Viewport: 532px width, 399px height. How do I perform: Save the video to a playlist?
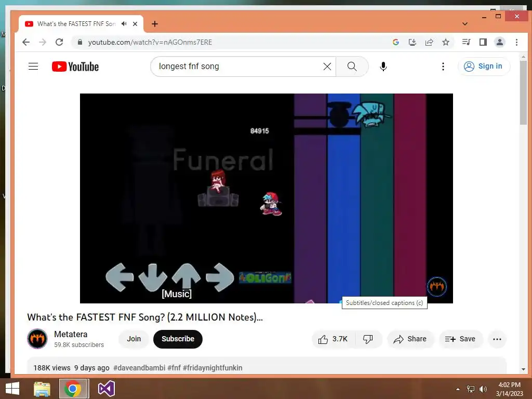(460, 339)
